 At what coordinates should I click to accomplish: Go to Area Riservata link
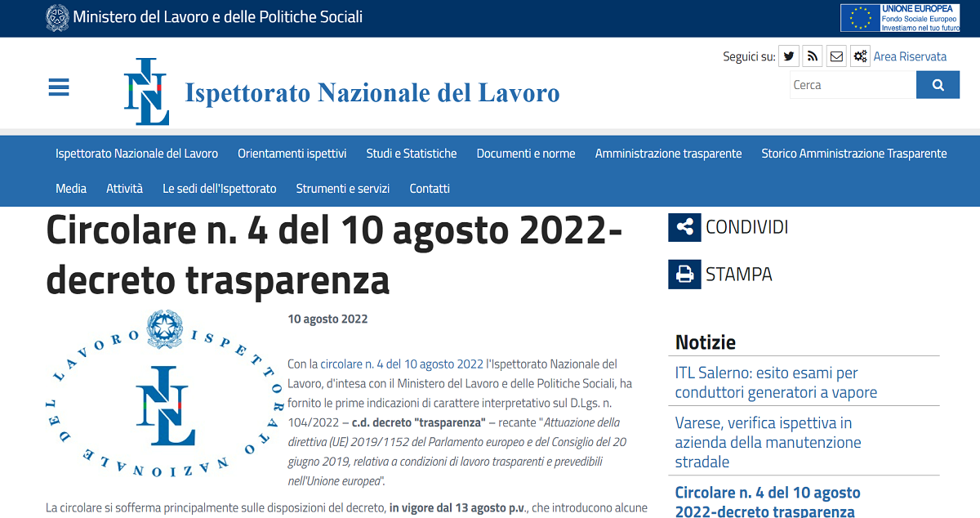(911, 56)
